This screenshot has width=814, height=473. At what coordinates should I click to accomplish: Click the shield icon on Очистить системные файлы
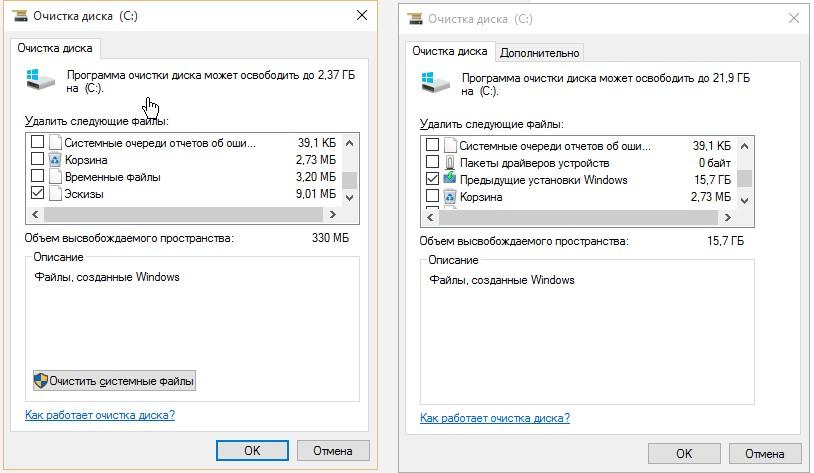pyautogui.click(x=41, y=381)
